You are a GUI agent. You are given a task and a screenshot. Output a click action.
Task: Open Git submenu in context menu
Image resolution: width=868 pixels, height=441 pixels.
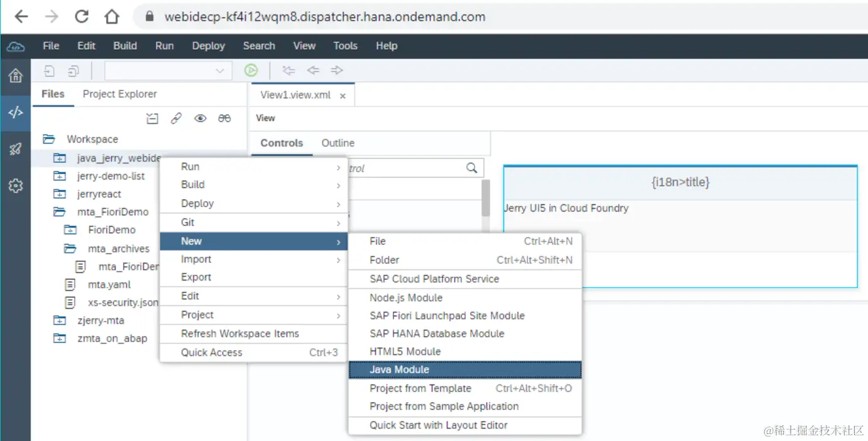(x=253, y=222)
